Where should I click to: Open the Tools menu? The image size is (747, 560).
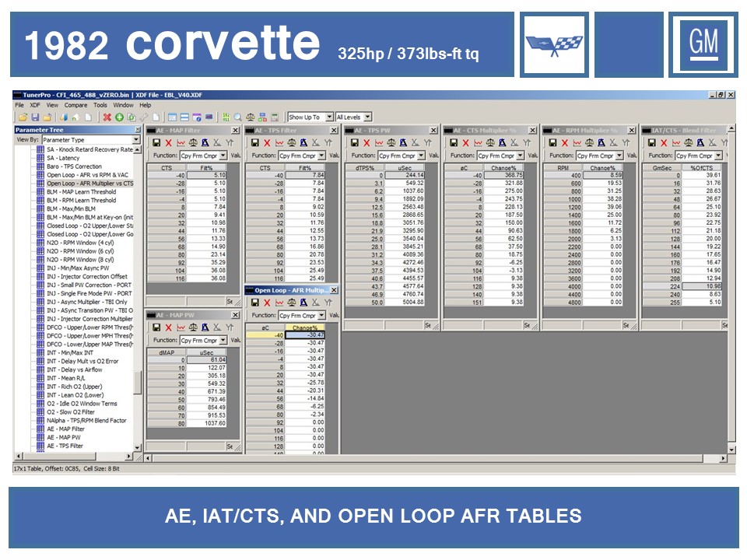[x=100, y=105]
